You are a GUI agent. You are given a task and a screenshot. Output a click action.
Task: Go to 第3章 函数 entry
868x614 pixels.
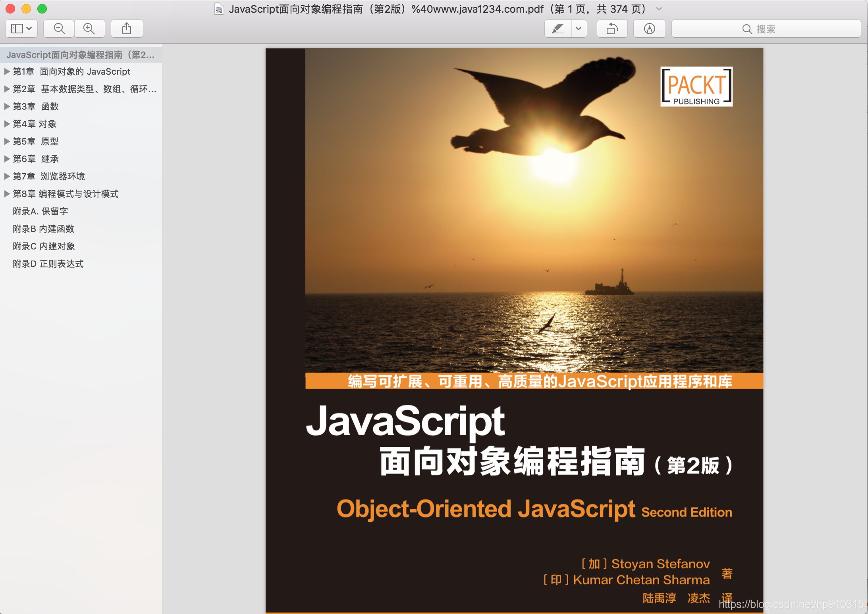(36, 106)
